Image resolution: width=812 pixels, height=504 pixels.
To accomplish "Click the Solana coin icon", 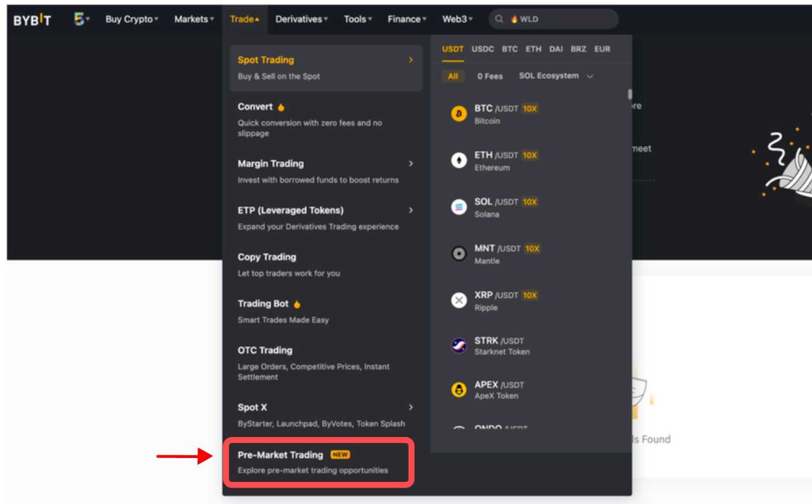I will coord(459,207).
